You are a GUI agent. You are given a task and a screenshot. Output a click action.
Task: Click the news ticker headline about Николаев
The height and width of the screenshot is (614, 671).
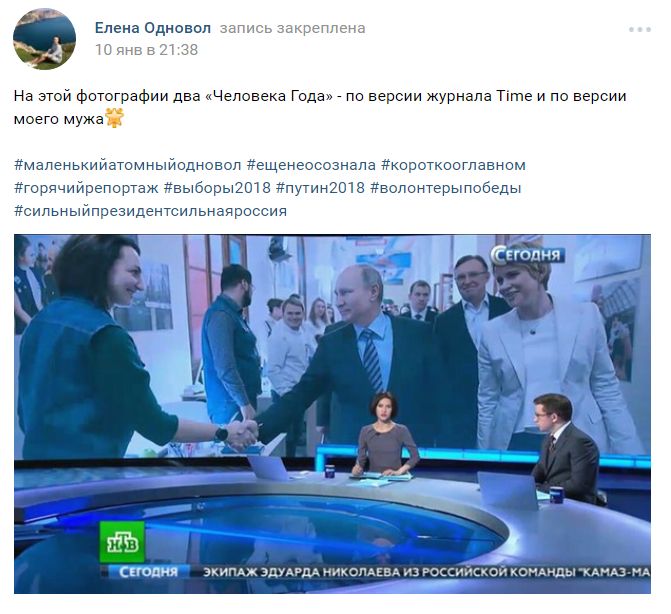tap(426, 572)
